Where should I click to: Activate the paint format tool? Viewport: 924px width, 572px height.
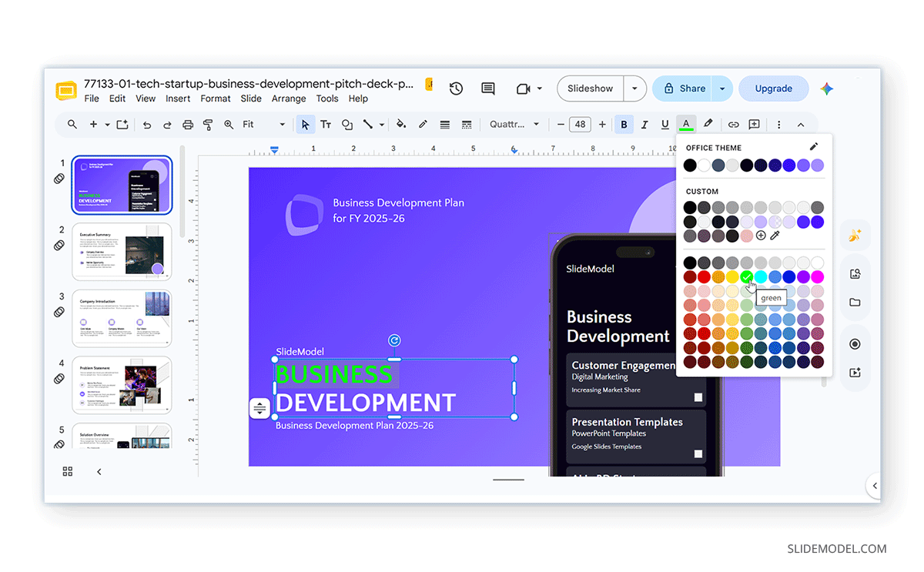[x=207, y=124]
